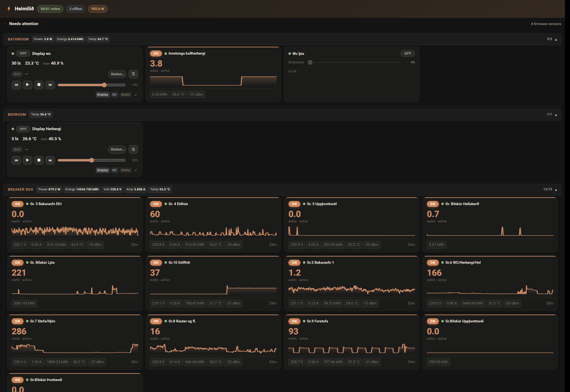Adjust the Display Herbergi volume slider
Viewport: 570px width, 392px height.
[x=91, y=160]
